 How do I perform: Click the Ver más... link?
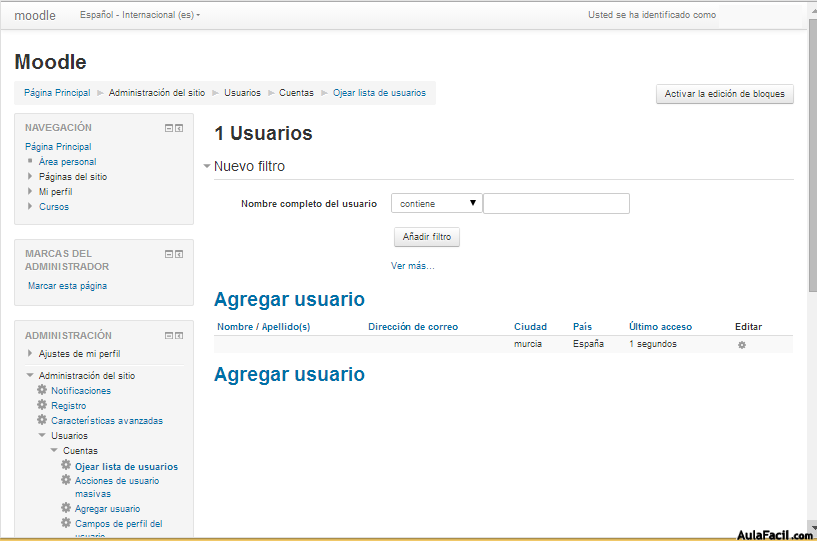point(413,266)
